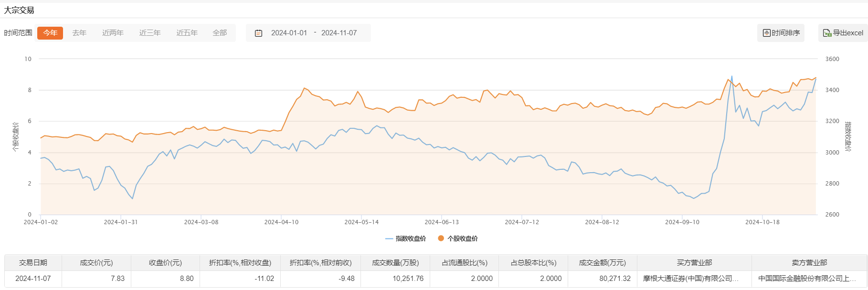The image size is (868, 290).
Task: Open the 中国国际金融 seller branch entry
Action: tap(806, 279)
